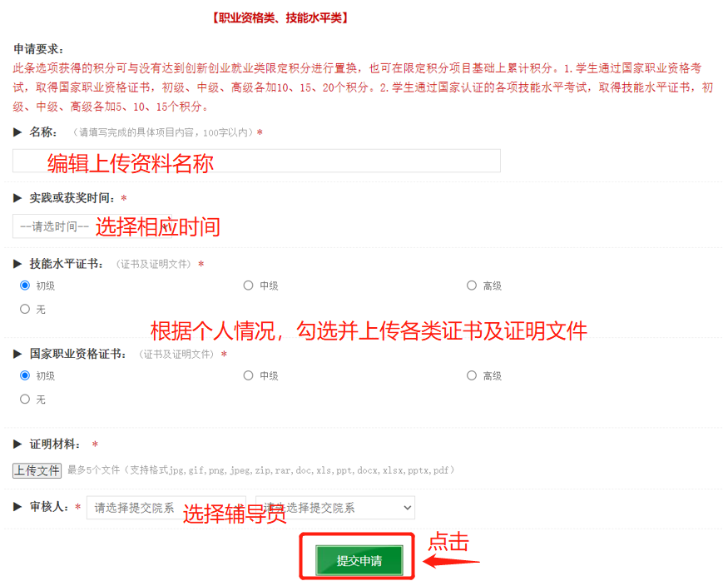Image resolution: width=728 pixels, height=581 pixels.
Task: Click the green 提交申请 button
Action: click(x=359, y=560)
